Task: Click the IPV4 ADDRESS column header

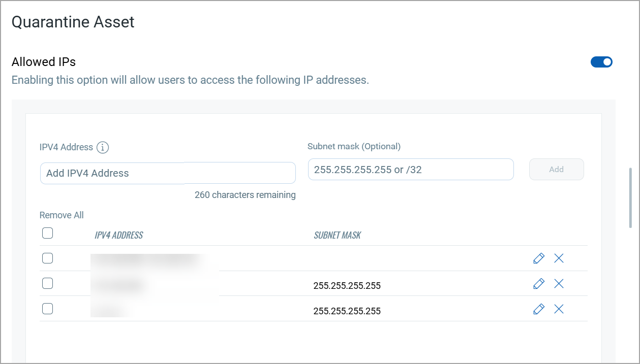Action: pyautogui.click(x=119, y=236)
